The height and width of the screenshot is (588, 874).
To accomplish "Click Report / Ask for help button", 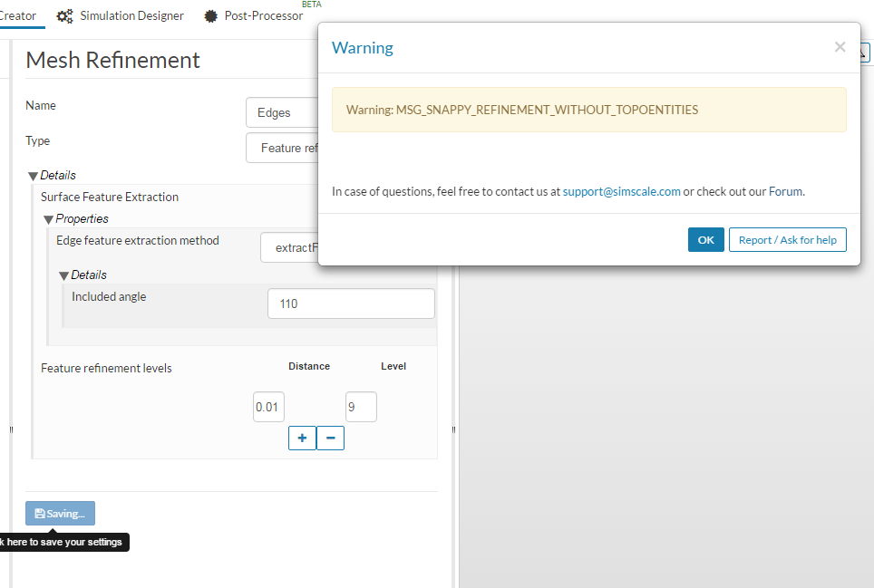I will pos(787,239).
